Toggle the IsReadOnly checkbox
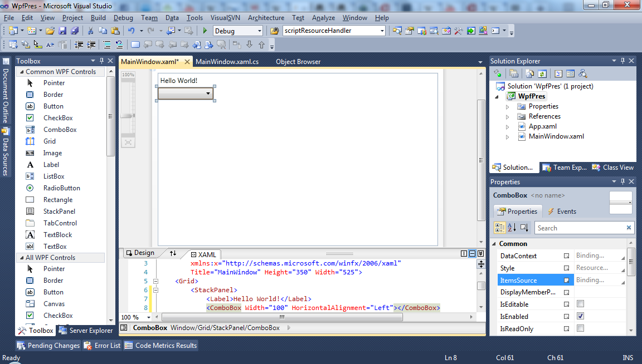Viewport: 642px width, 364px height. click(580, 328)
